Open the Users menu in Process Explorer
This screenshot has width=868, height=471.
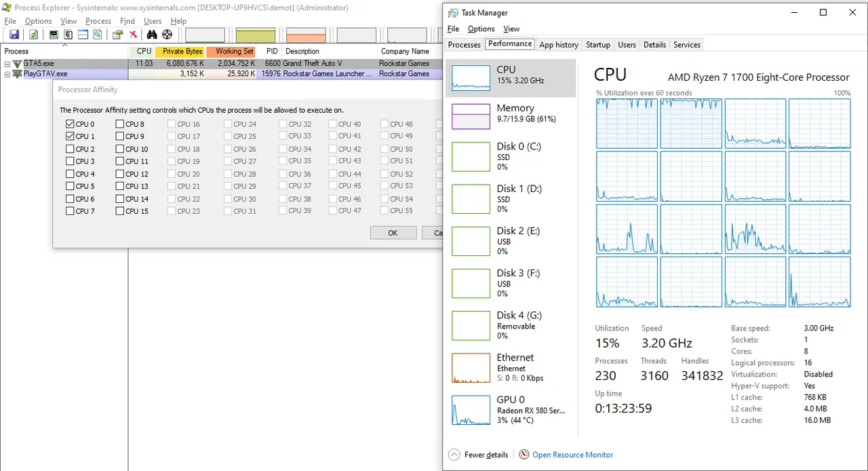(x=153, y=21)
